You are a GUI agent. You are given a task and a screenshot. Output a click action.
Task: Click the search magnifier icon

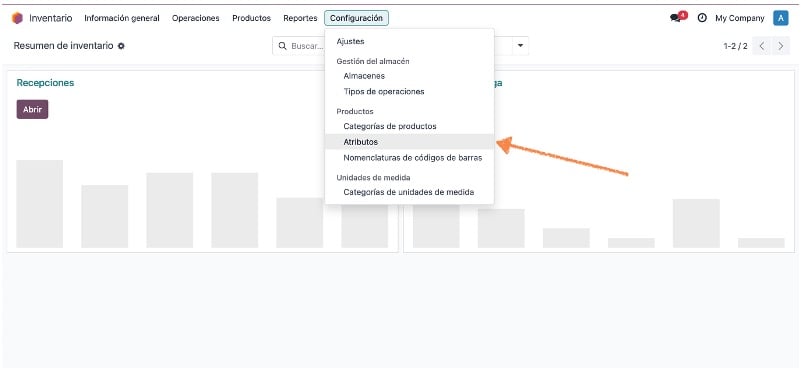tap(282, 46)
